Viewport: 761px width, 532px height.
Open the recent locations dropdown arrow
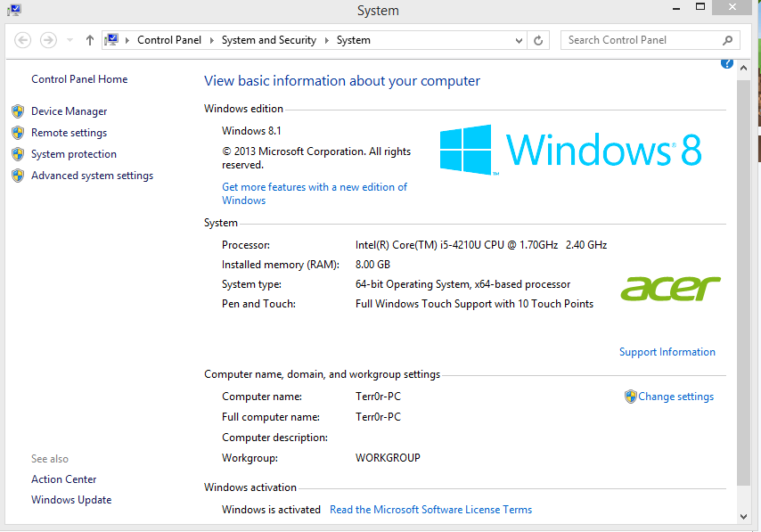pyautogui.click(x=70, y=40)
